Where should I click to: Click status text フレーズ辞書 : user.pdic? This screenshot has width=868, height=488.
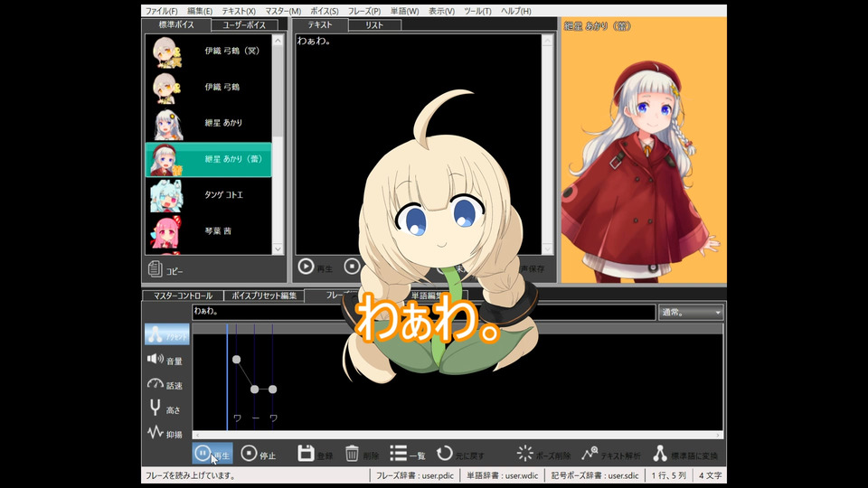(415, 475)
